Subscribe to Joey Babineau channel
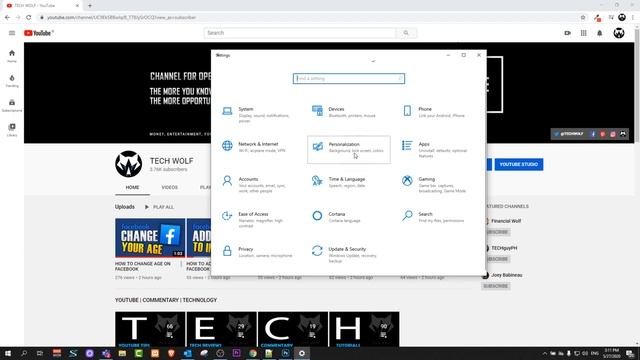The width and height of the screenshot is (640, 360). [496, 286]
